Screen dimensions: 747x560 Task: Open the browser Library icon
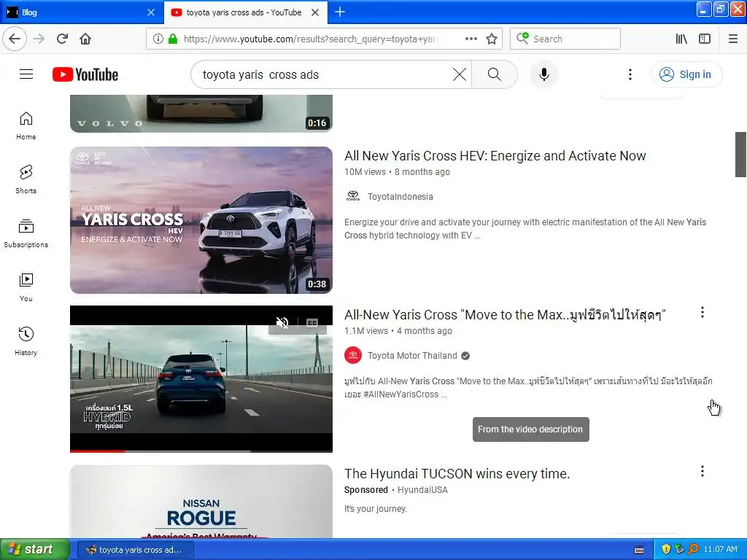pos(681,39)
